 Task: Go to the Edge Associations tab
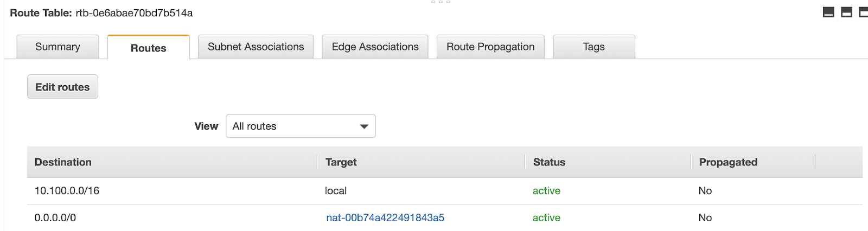point(375,47)
